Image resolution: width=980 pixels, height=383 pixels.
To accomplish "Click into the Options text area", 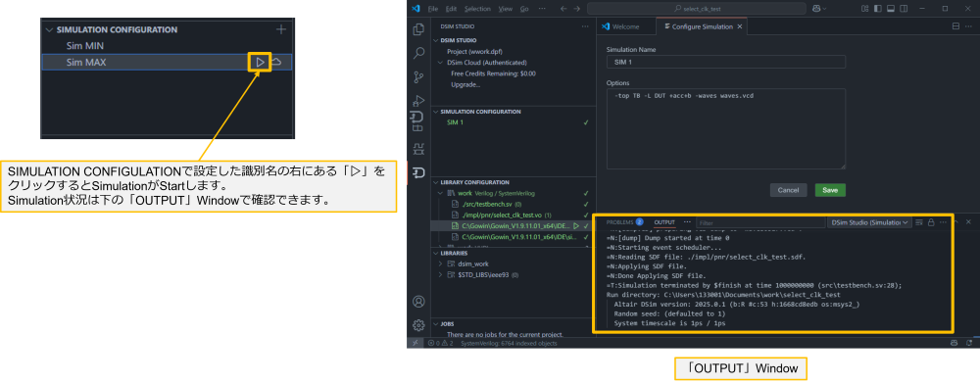I will click(x=725, y=128).
